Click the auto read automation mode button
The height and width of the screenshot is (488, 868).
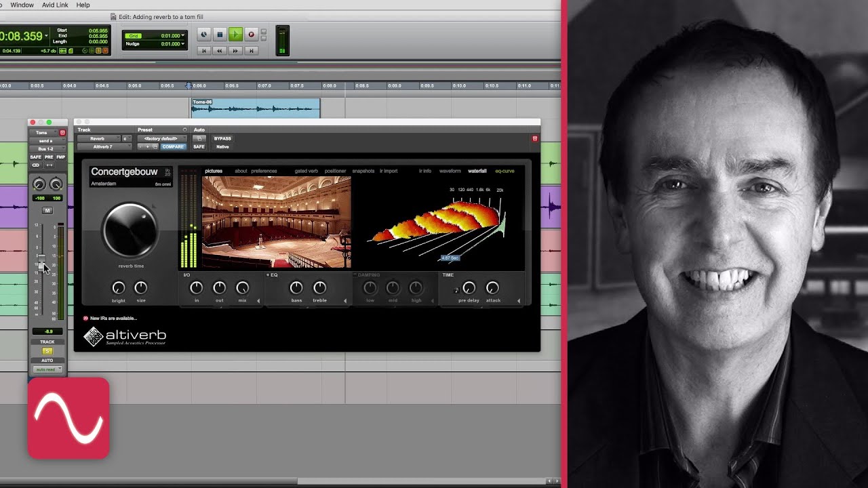click(x=47, y=369)
